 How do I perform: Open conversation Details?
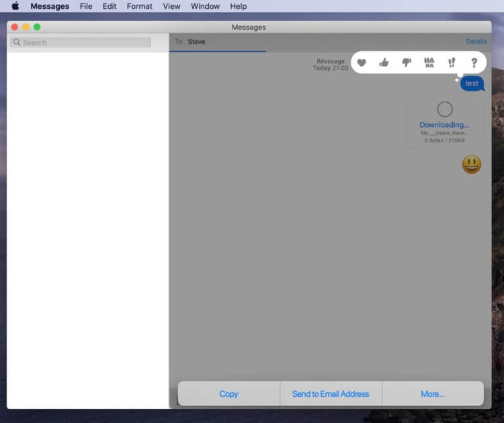(x=476, y=42)
